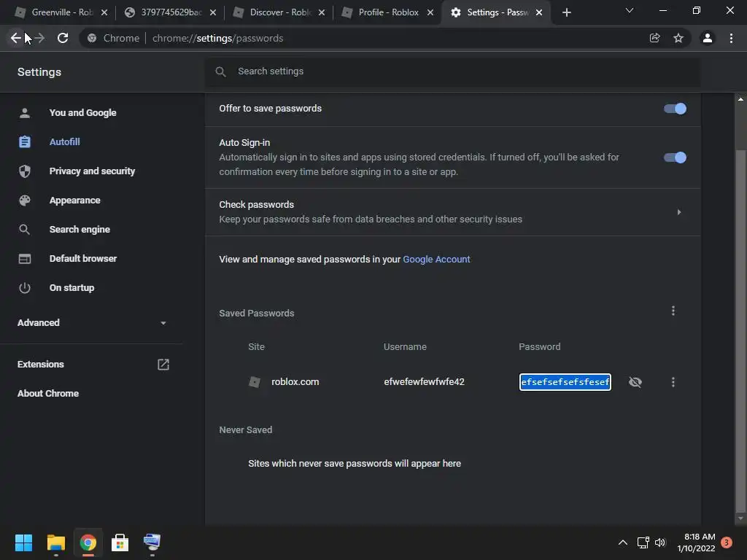747x560 pixels.
Task: Share this page via the share icon
Action: 654,38
